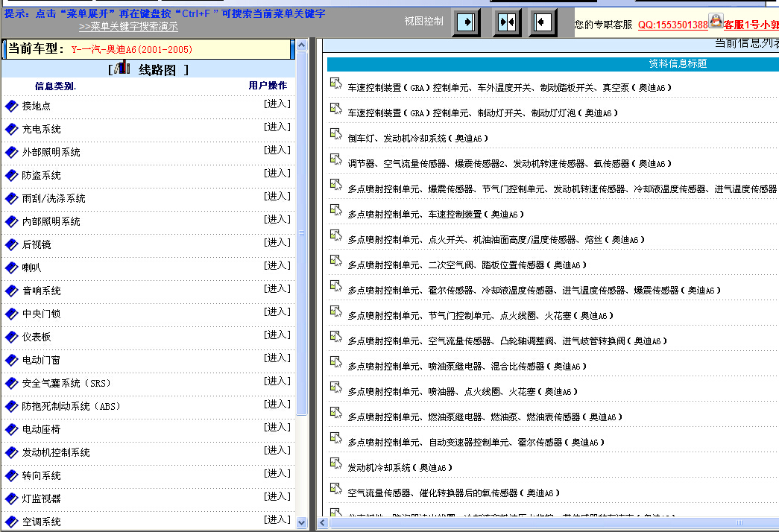Open 多点喷射控制单元、点火开关、机油油面高度 diagram
The image size is (779, 532).
[496, 240]
